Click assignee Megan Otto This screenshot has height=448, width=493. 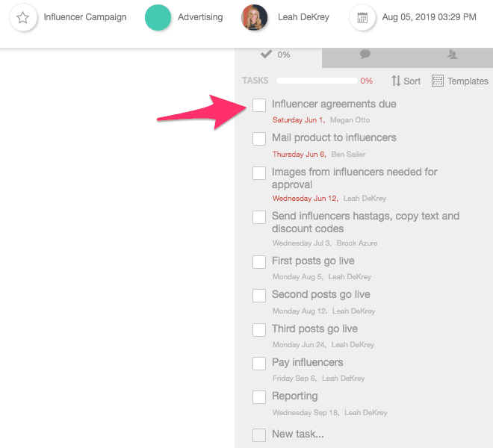coord(350,119)
